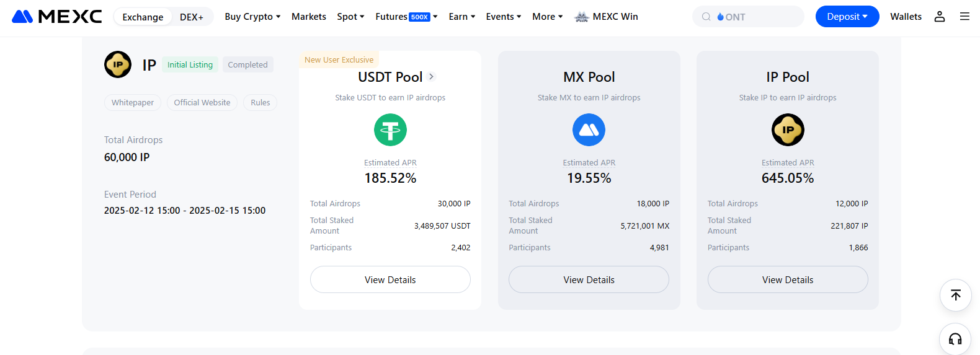Open the headset customer support icon

(x=956, y=338)
